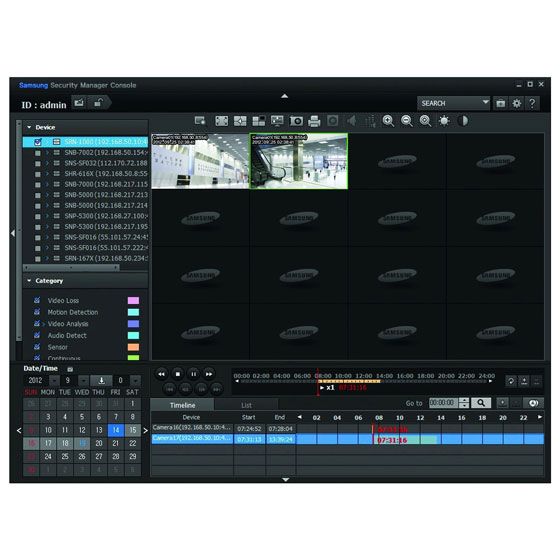This screenshot has width=560, height=560.
Task: Click the Sensor orange color swatch
Action: pyautogui.click(x=133, y=347)
